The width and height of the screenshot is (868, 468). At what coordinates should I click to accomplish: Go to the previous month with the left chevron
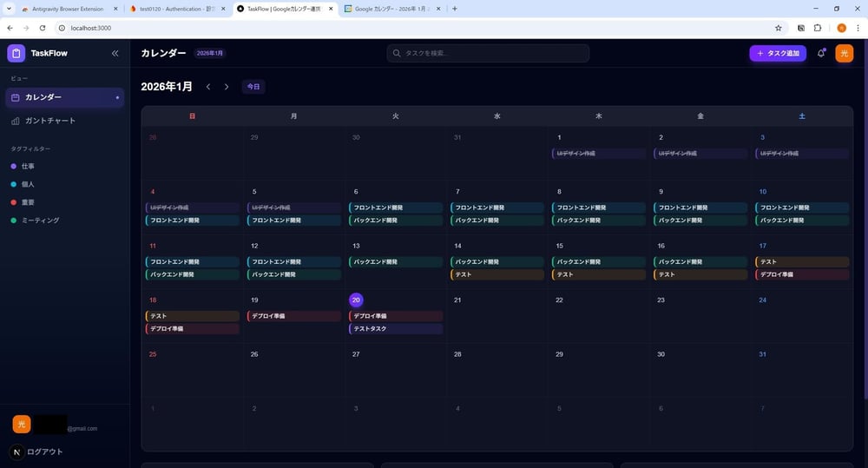[208, 87]
